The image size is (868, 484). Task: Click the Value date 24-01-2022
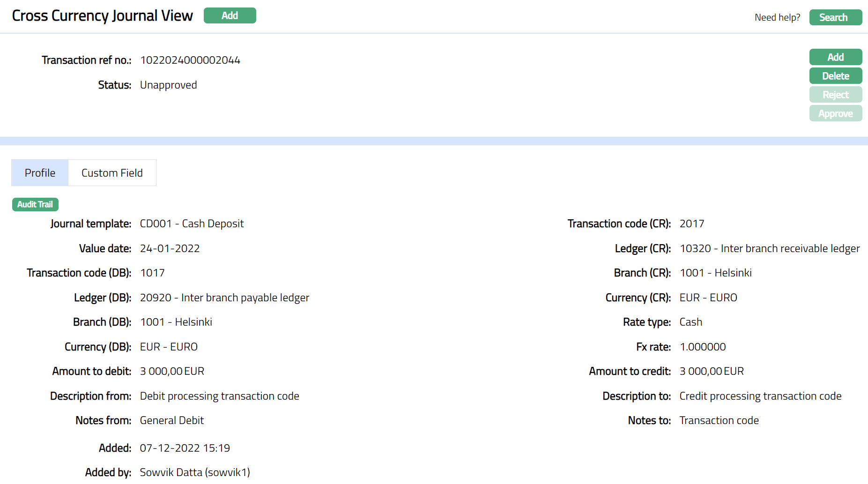point(170,249)
